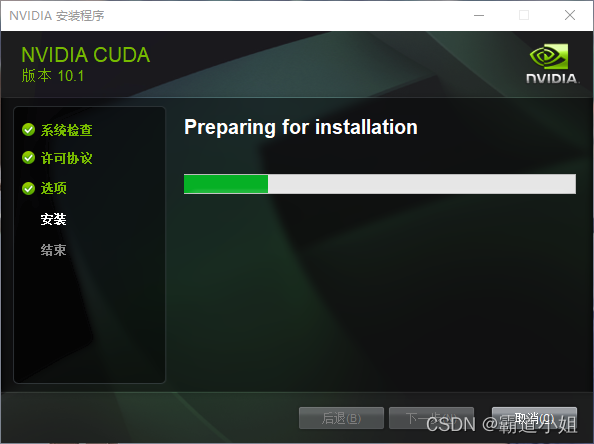Click the 取消 cancel button
The width and height of the screenshot is (594, 444).
click(534, 418)
